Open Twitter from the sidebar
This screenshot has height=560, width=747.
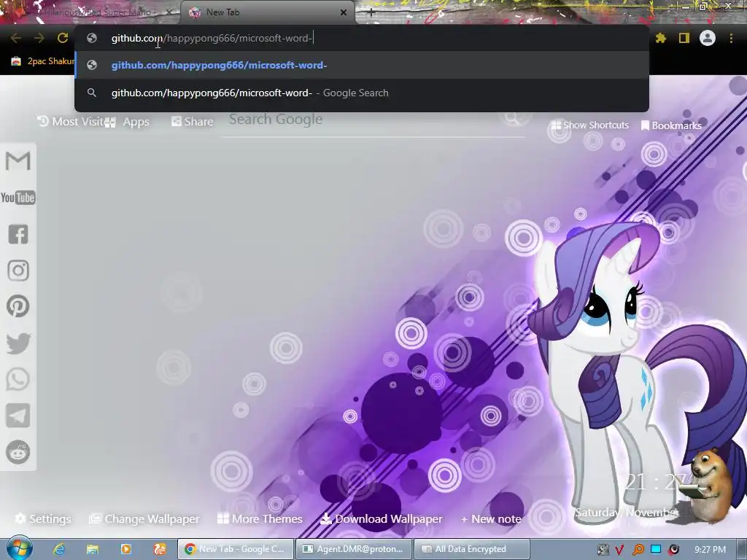point(18,343)
